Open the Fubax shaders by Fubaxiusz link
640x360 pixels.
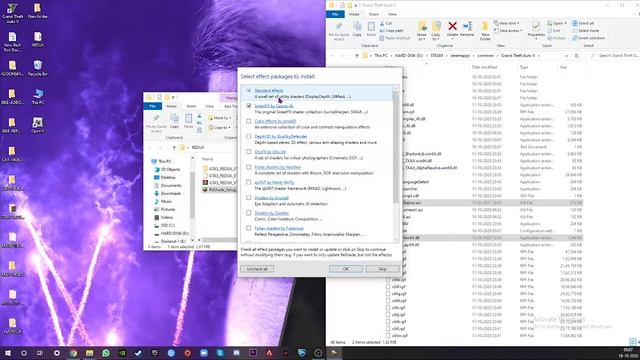point(279,229)
